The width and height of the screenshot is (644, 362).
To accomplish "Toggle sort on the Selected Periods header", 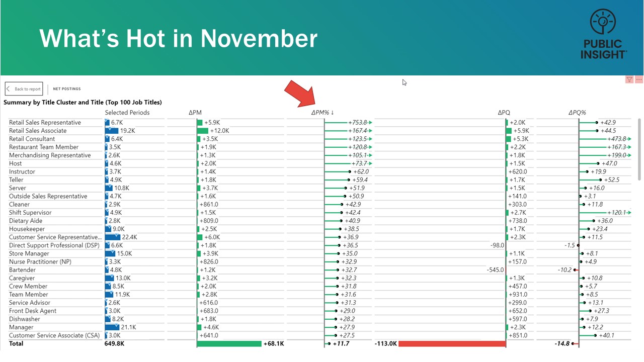I will click(127, 113).
